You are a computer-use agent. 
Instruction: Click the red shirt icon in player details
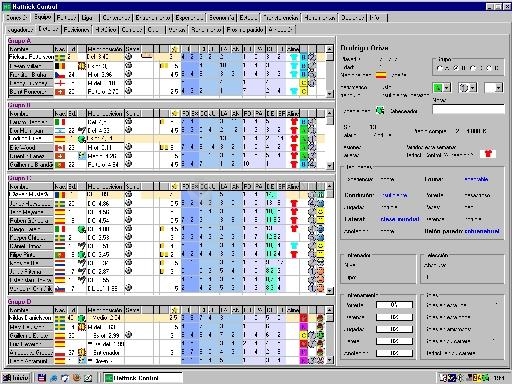pyautogui.click(x=488, y=154)
